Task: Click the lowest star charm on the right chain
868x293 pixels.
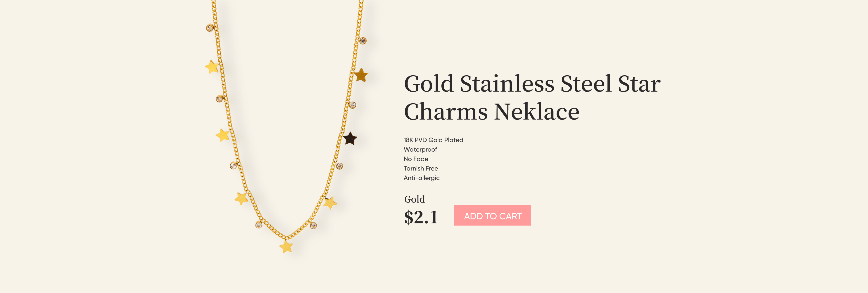Action: (330, 203)
